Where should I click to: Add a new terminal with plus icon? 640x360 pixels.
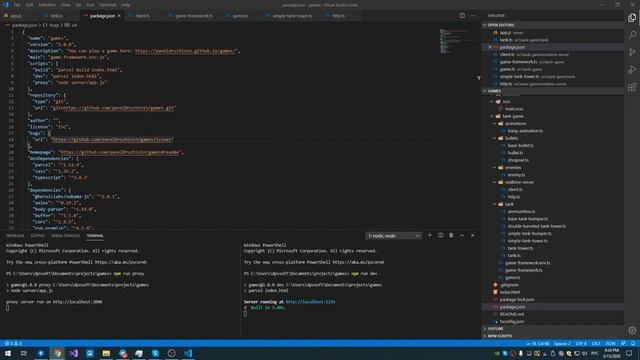[429, 236]
